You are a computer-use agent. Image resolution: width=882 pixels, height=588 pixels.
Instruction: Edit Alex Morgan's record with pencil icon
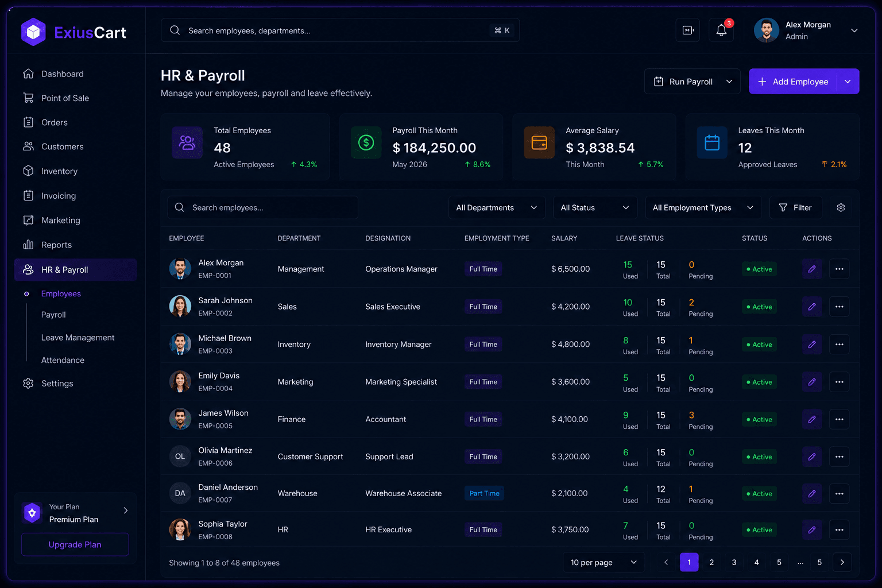[x=812, y=269]
